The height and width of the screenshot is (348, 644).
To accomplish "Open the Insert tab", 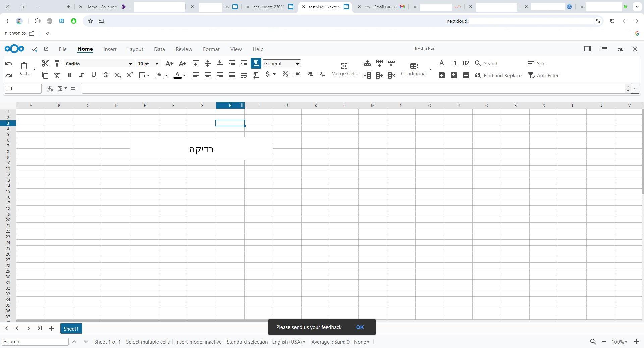I will pos(110,49).
